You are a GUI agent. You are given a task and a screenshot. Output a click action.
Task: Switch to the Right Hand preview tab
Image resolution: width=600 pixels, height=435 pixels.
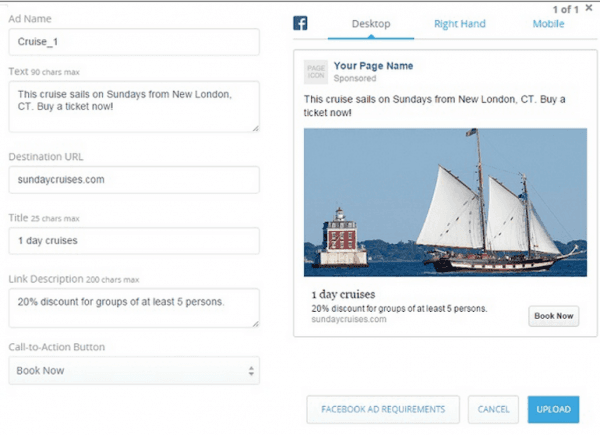pyautogui.click(x=461, y=23)
